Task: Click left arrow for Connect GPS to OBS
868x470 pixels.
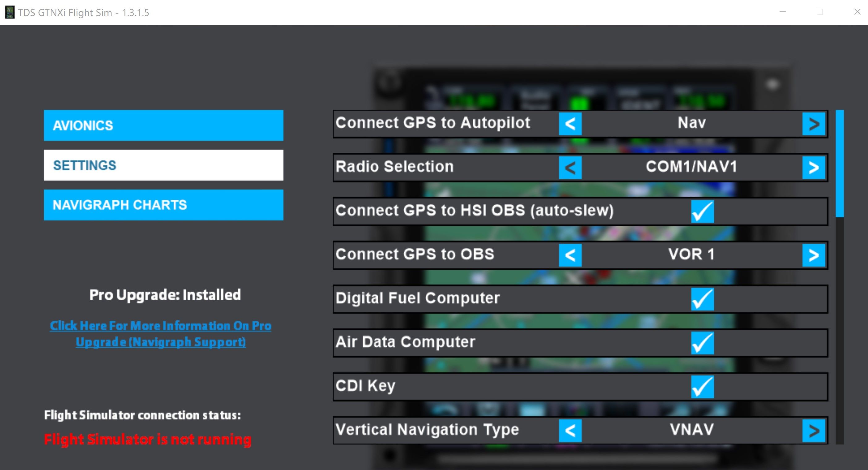Action: [x=570, y=255]
